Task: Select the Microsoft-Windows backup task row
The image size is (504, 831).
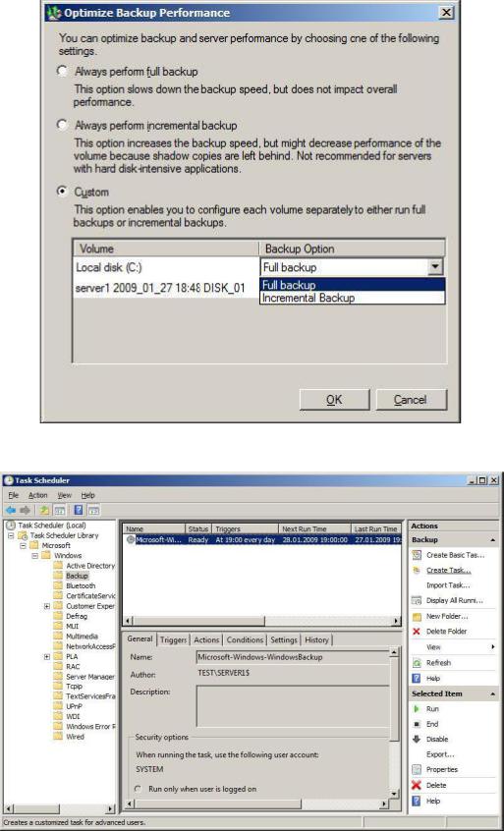Action: (x=261, y=540)
